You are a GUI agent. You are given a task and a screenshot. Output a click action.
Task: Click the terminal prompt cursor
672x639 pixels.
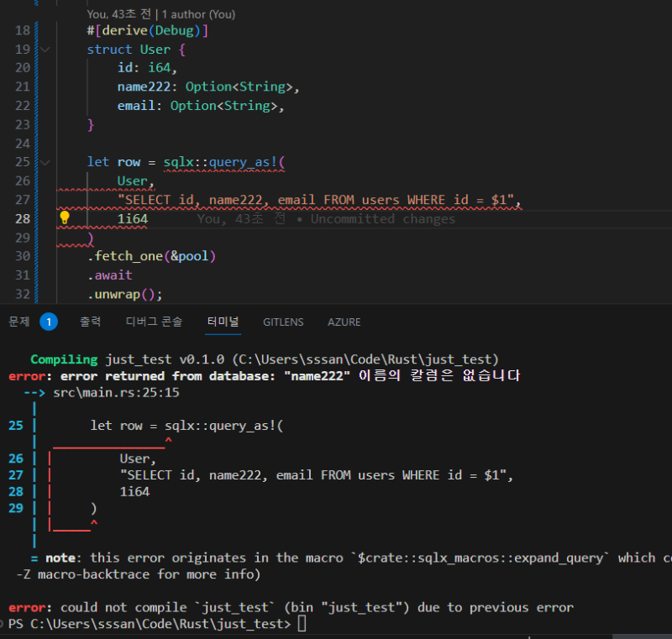click(x=302, y=624)
